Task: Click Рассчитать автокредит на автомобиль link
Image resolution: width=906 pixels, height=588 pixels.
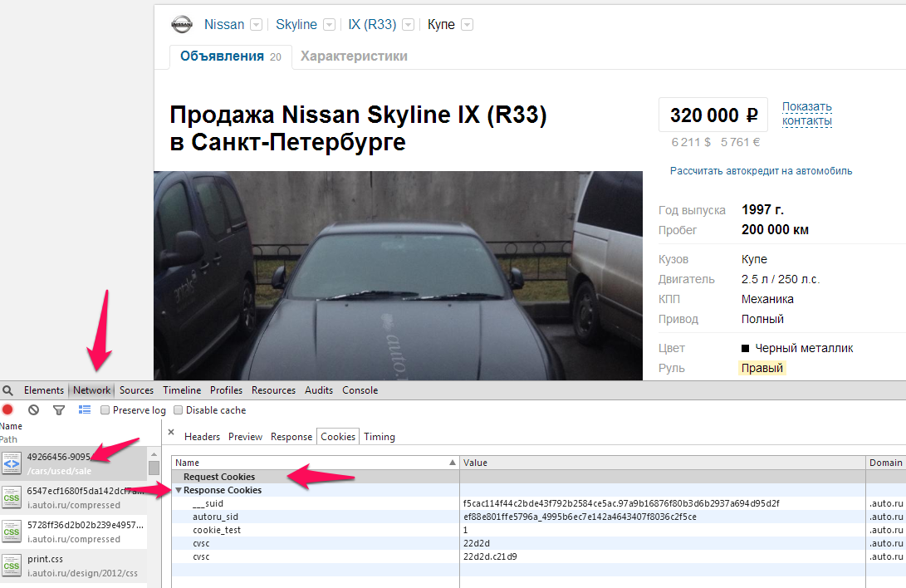Action: click(761, 171)
